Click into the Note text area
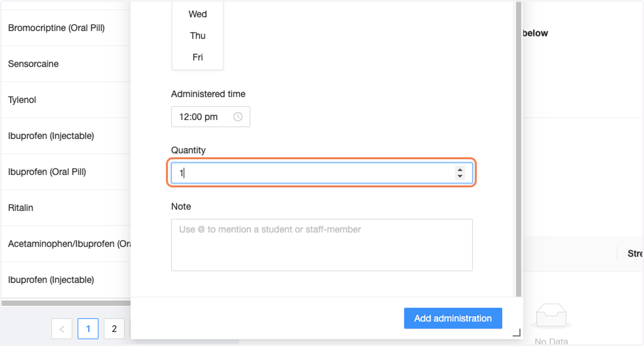The width and height of the screenshot is (644, 346). point(321,245)
